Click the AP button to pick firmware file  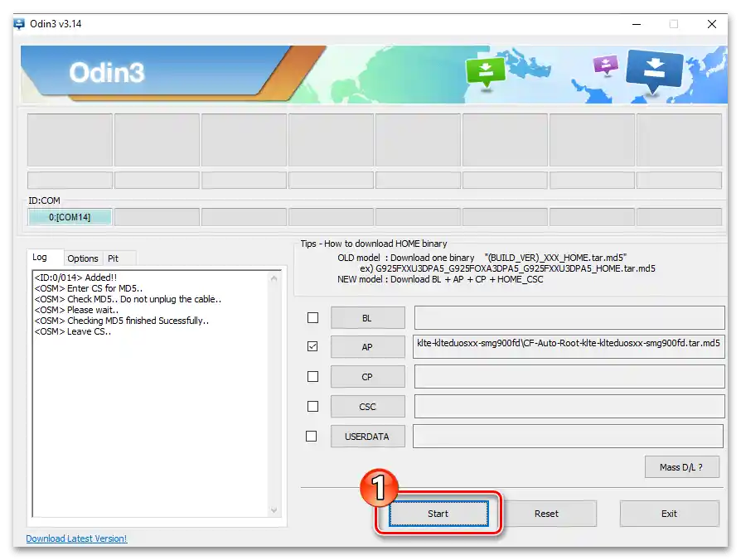click(x=367, y=347)
